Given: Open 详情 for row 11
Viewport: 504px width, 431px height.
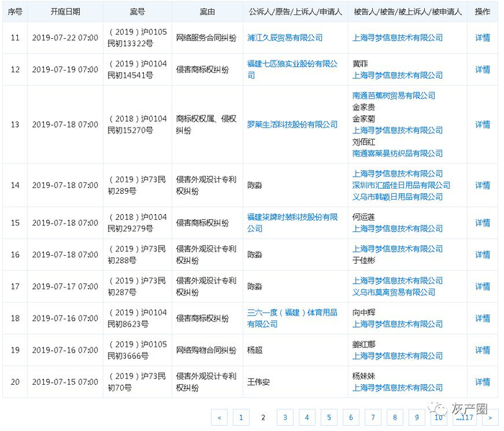Looking at the screenshot, I should (482, 38).
